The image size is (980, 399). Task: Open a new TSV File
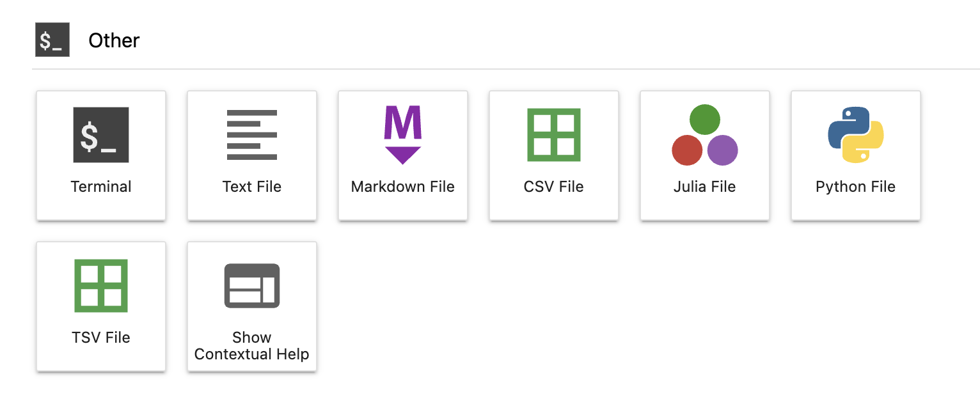100,306
